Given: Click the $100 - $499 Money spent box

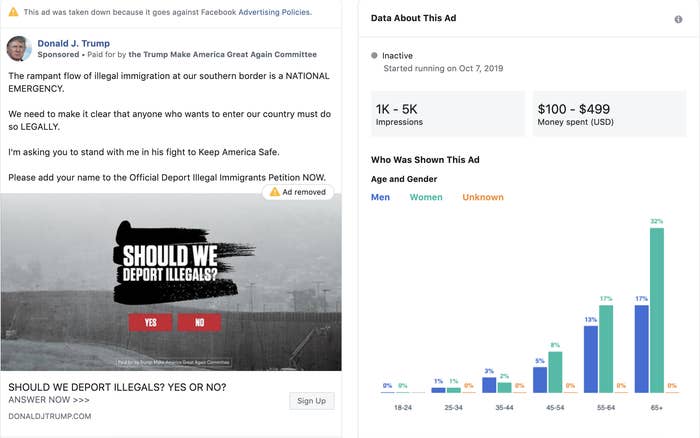Looking at the screenshot, I should pyautogui.click(x=609, y=114).
